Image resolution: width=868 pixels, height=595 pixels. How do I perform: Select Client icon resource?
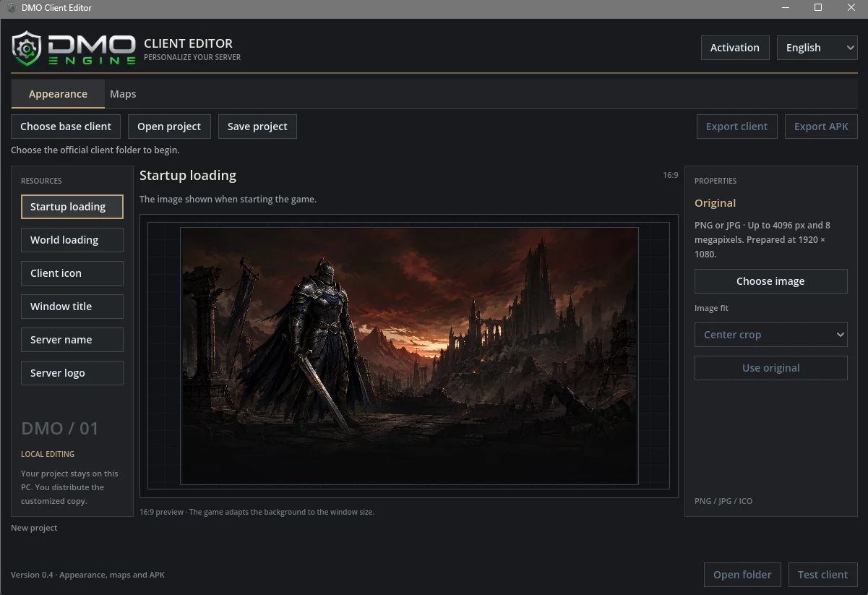tap(72, 273)
